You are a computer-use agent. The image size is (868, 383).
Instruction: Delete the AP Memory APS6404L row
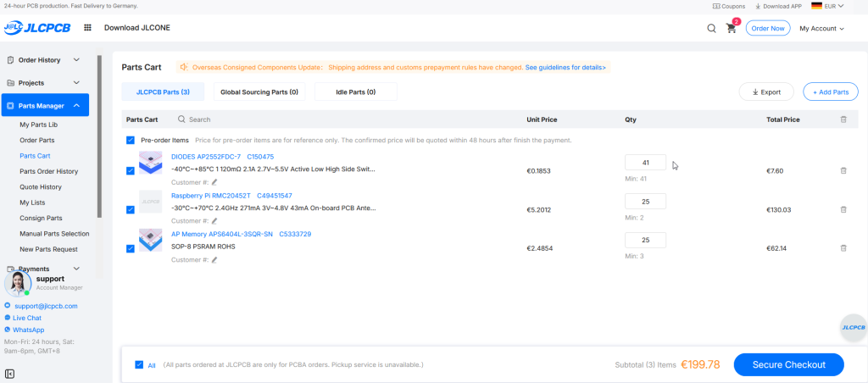point(843,248)
